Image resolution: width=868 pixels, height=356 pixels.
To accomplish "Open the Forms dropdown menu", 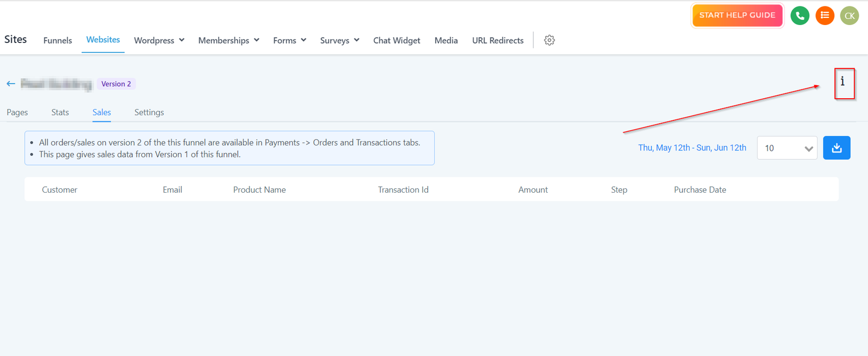I will tap(290, 40).
